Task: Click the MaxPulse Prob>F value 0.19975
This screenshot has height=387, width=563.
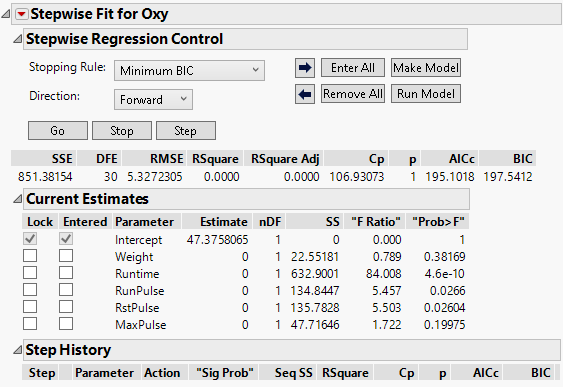Action: 445,325
